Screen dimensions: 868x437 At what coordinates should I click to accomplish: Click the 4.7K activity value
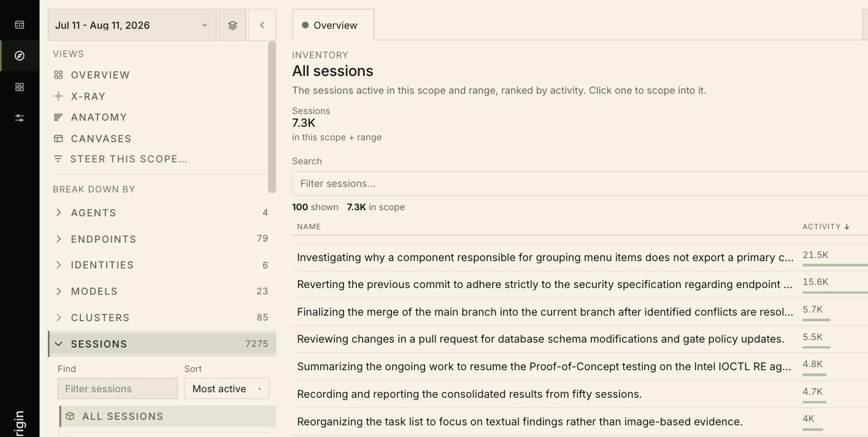pos(812,392)
